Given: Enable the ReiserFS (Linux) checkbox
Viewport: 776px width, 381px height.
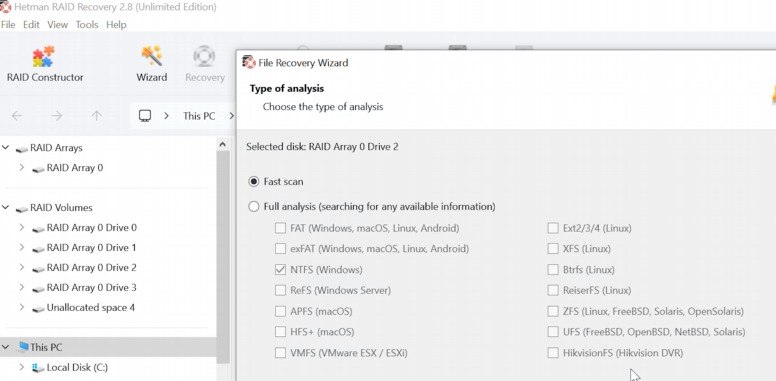Looking at the screenshot, I should coord(553,290).
